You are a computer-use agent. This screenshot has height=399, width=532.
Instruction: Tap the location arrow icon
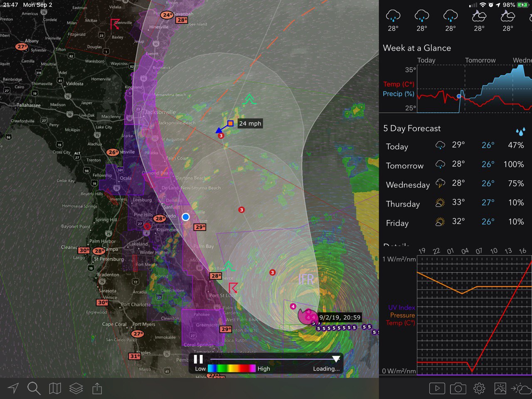point(13,388)
